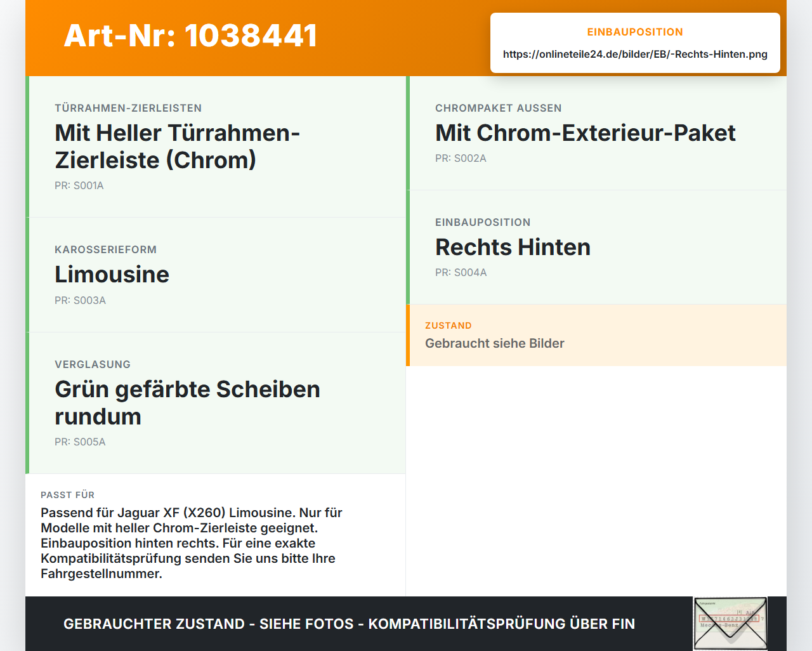Click the PR: S001A code
This screenshot has height=651, width=812.
(x=79, y=185)
